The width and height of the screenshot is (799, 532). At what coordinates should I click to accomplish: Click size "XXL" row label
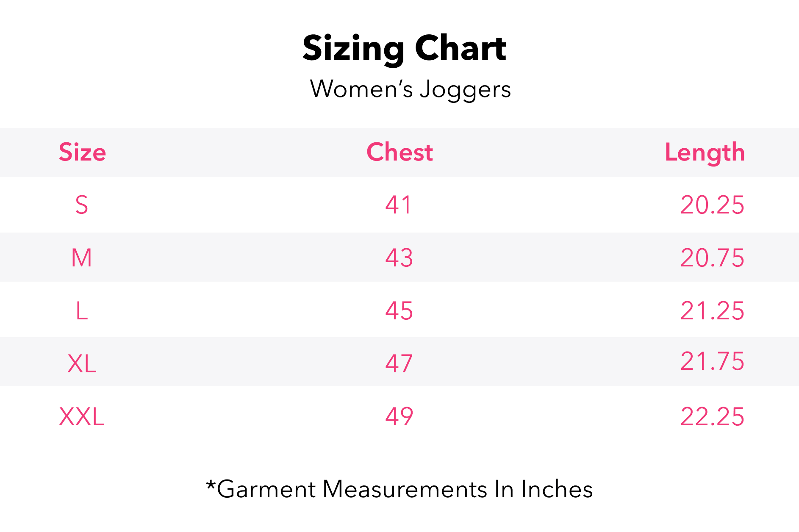pyautogui.click(x=82, y=416)
